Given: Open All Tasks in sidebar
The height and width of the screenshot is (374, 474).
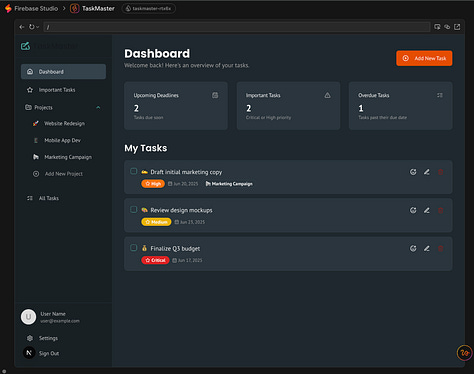Looking at the screenshot, I should coord(49,198).
